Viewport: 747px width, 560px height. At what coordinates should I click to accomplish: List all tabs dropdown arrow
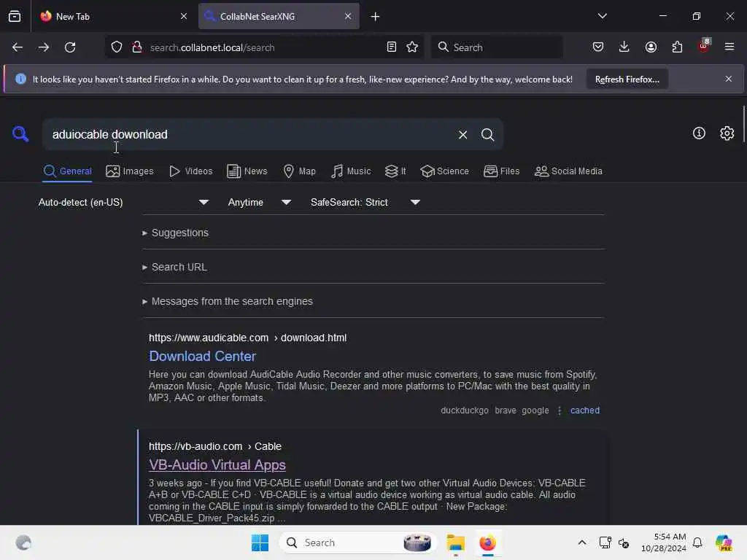[602, 16]
